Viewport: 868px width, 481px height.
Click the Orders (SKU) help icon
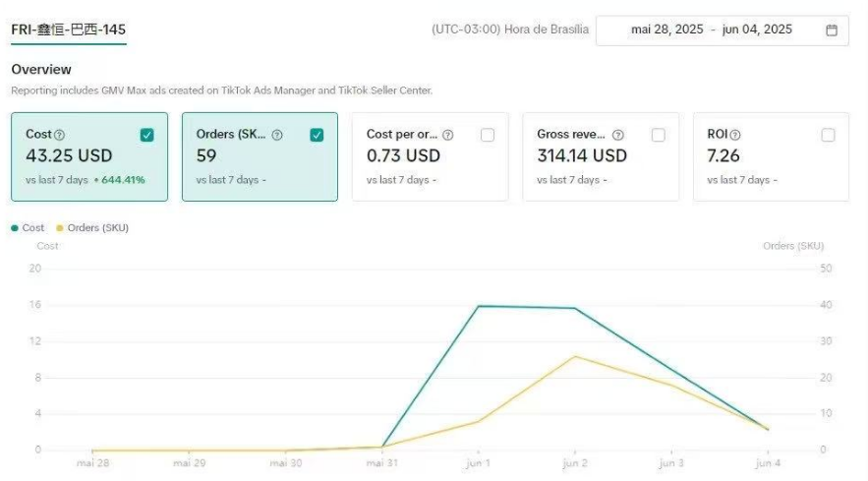(277, 135)
